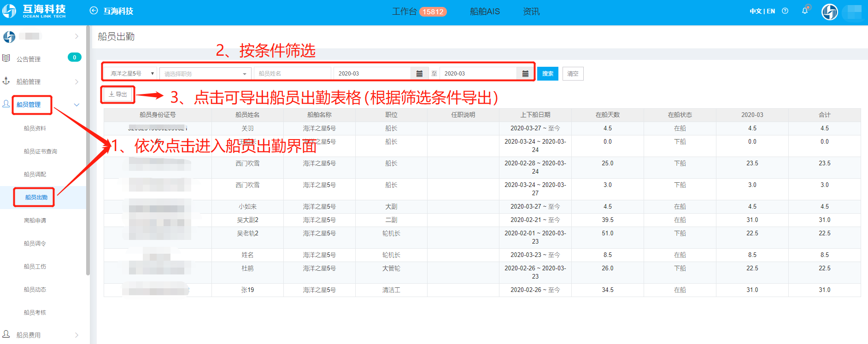Image resolution: width=868 pixels, height=344 pixels.
Task: Open the 船舶AIS tab
Action: [x=485, y=12]
